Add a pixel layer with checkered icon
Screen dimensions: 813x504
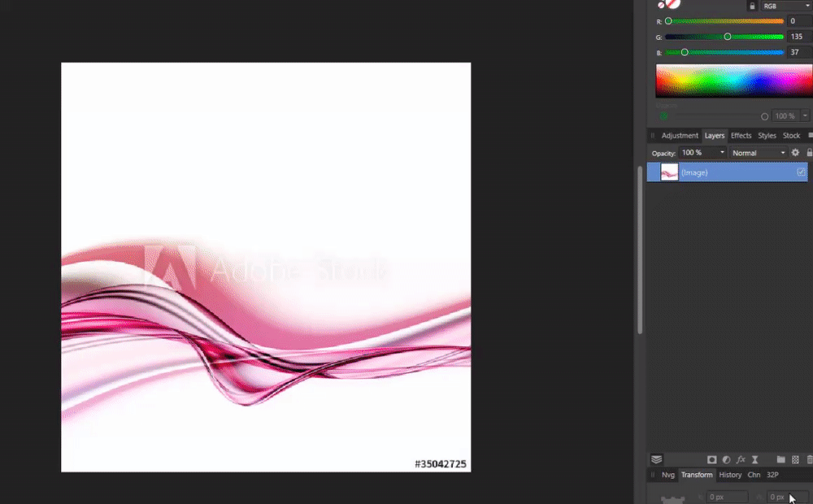click(795, 459)
